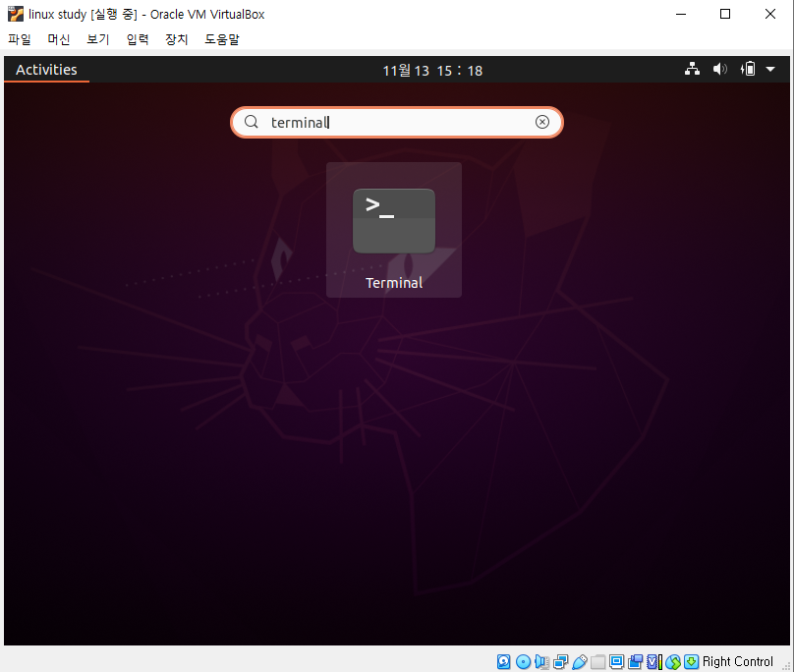The height and width of the screenshot is (672, 794).
Task: Click the network adapters status icon
Action: (560, 661)
